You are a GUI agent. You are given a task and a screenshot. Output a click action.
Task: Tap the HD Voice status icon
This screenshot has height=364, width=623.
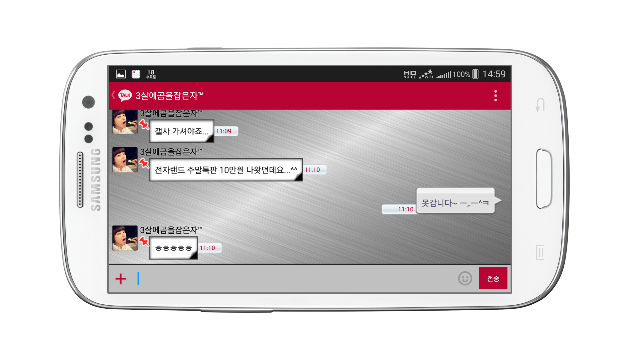[410, 74]
